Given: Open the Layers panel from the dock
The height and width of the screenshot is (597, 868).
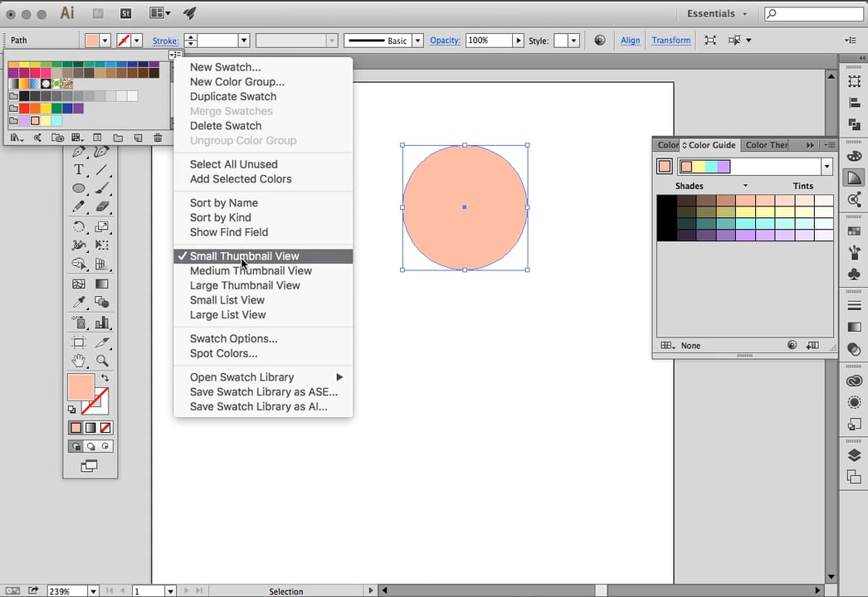Looking at the screenshot, I should point(854,455).
